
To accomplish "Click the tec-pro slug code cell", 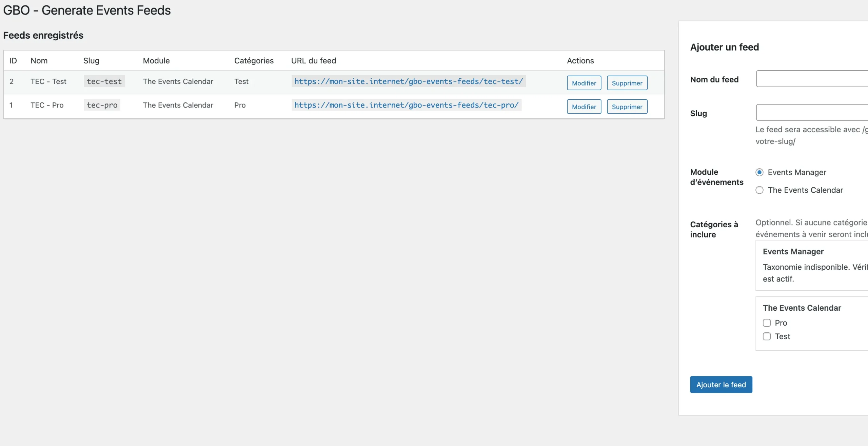I will pos(102,105).
